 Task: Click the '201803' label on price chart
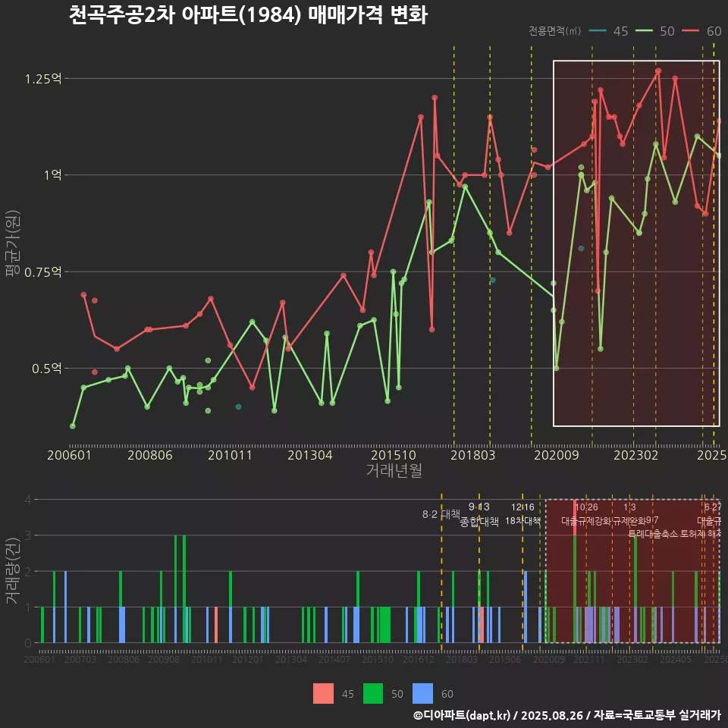472,455
